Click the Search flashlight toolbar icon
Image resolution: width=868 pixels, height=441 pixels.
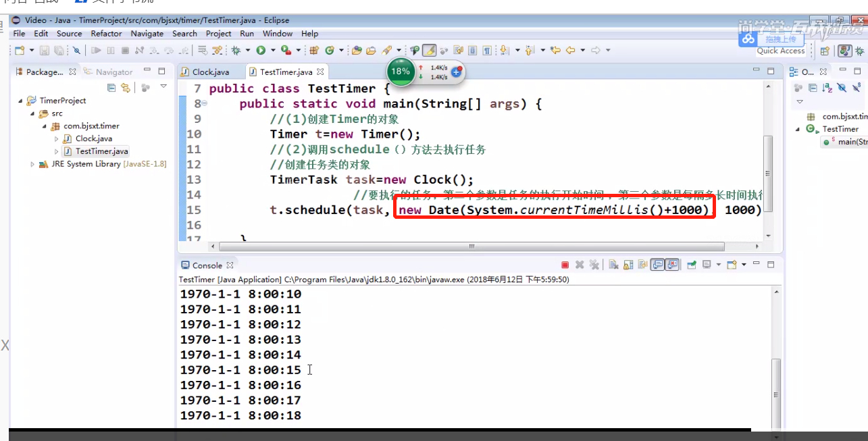point(388,51)
